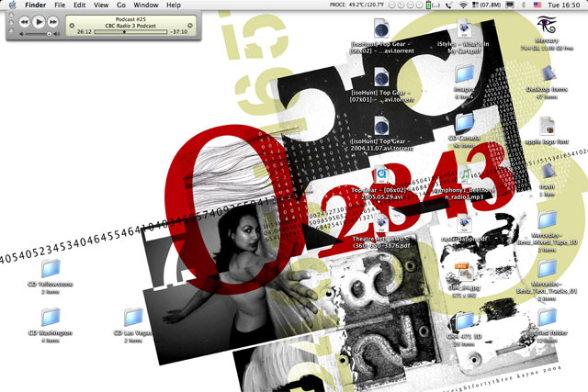Click the iTunes play button
Viewport: 588px width, 392px height.
pyautogui.click(x=39, y=22)
